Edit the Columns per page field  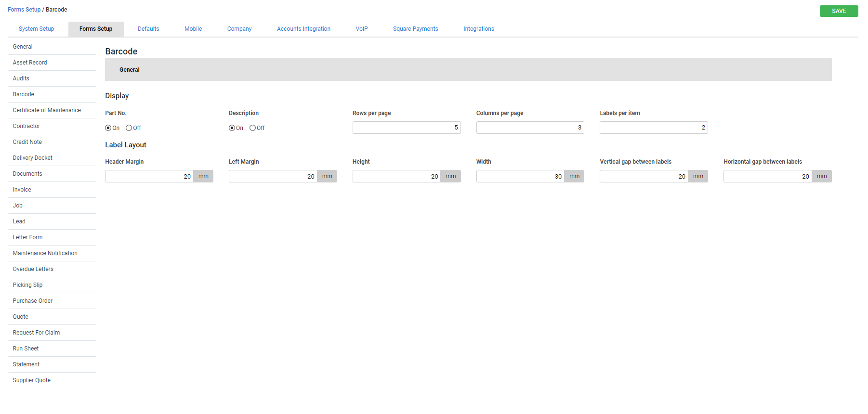(x=530, y=128)
